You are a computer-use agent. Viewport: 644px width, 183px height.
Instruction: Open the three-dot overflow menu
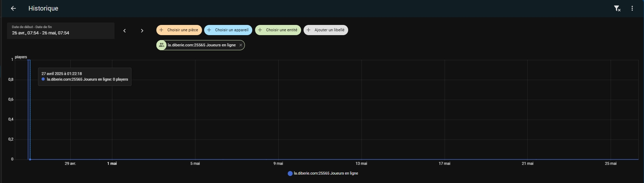632,8
